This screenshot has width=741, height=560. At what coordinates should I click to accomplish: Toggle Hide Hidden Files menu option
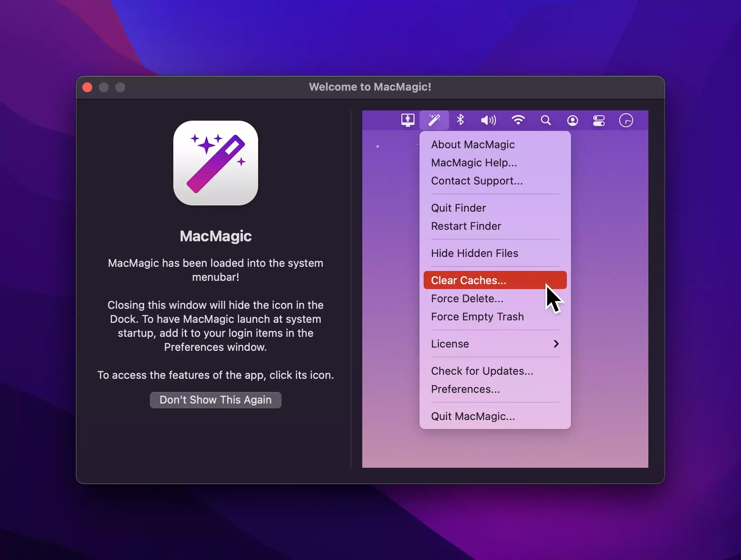pos(474,253)
